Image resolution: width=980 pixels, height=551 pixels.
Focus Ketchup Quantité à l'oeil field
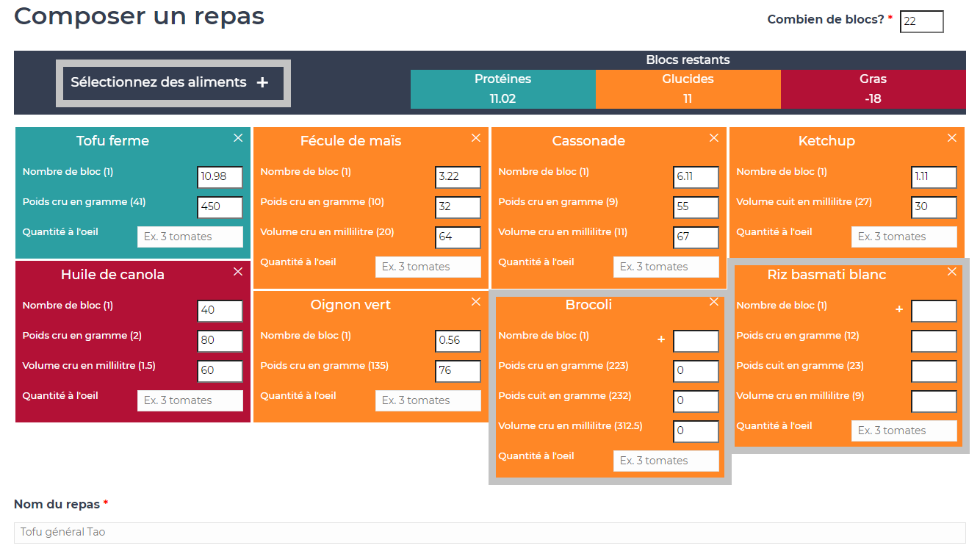tap(904, 237)
